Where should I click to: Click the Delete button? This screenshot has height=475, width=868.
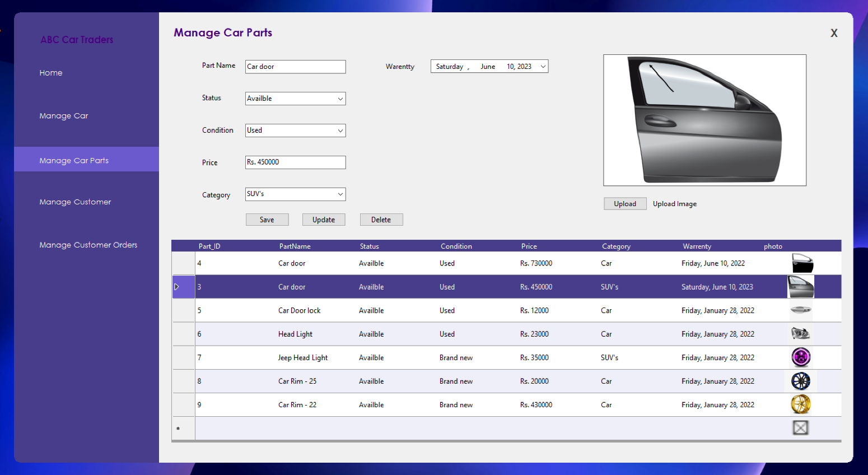[381, 220]
